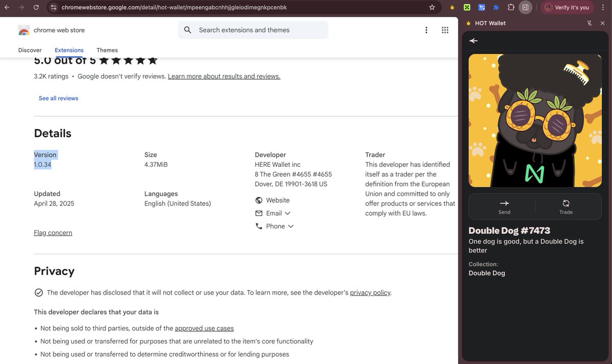This screenshot has height=364, width=612.
Task: Click the phone handset icon
Action: [x=259, y=226]
